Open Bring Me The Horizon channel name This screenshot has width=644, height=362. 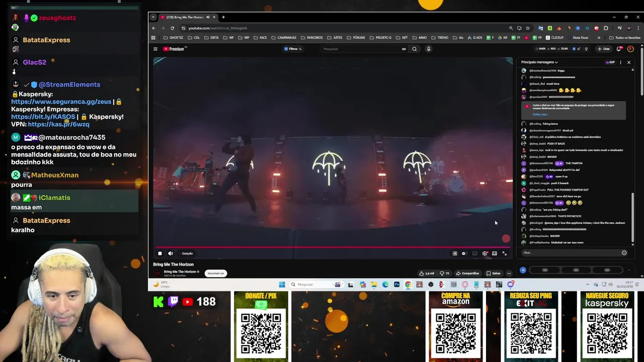(x=180, y=271)
